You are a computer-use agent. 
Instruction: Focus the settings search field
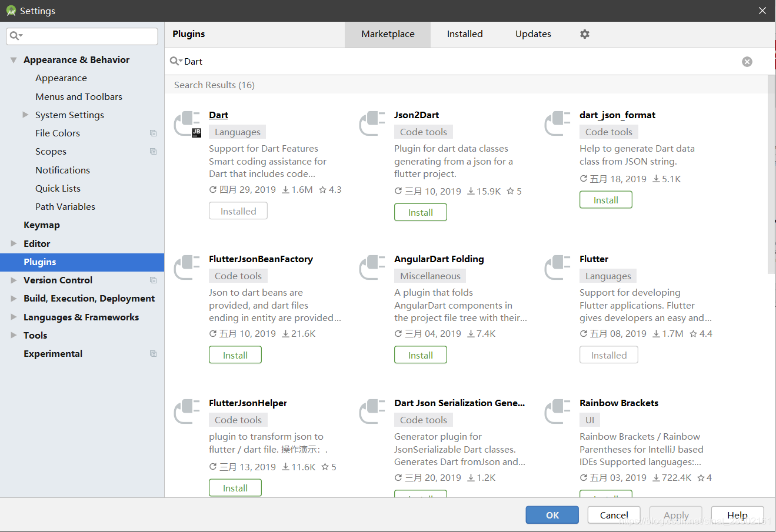pos(82,36)
